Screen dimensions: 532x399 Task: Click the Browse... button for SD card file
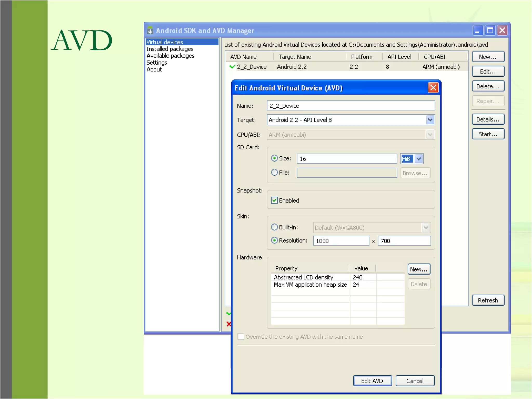click(415, 173)
